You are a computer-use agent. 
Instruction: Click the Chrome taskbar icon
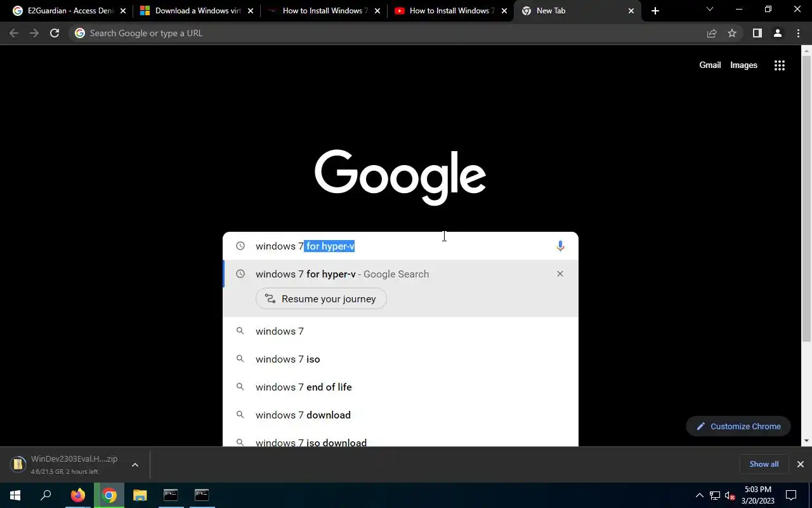(109, 495)
